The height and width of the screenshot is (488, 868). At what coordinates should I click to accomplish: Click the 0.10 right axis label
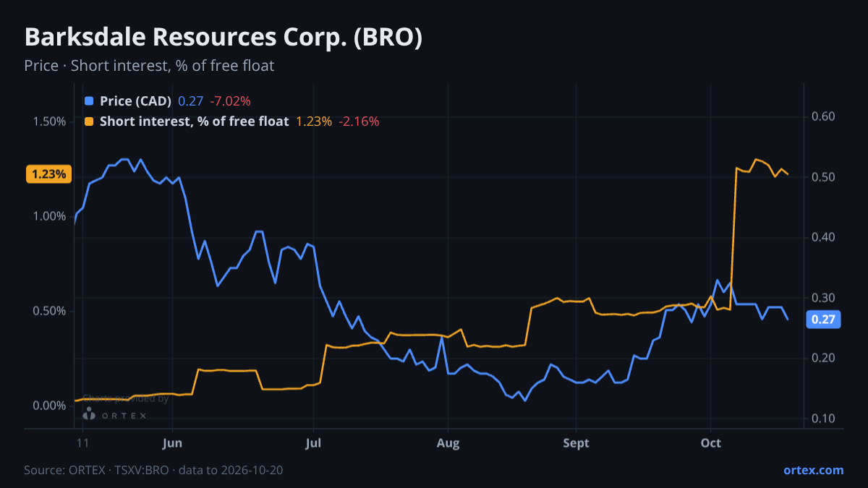click(x=824, y=419)
